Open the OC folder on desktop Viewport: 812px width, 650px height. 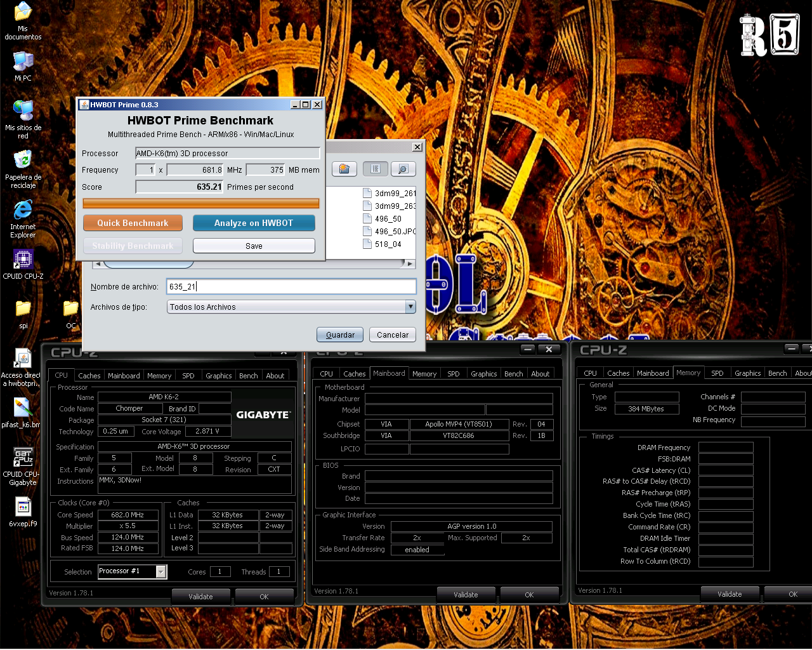pyautogui.click(x=71, y=314)
